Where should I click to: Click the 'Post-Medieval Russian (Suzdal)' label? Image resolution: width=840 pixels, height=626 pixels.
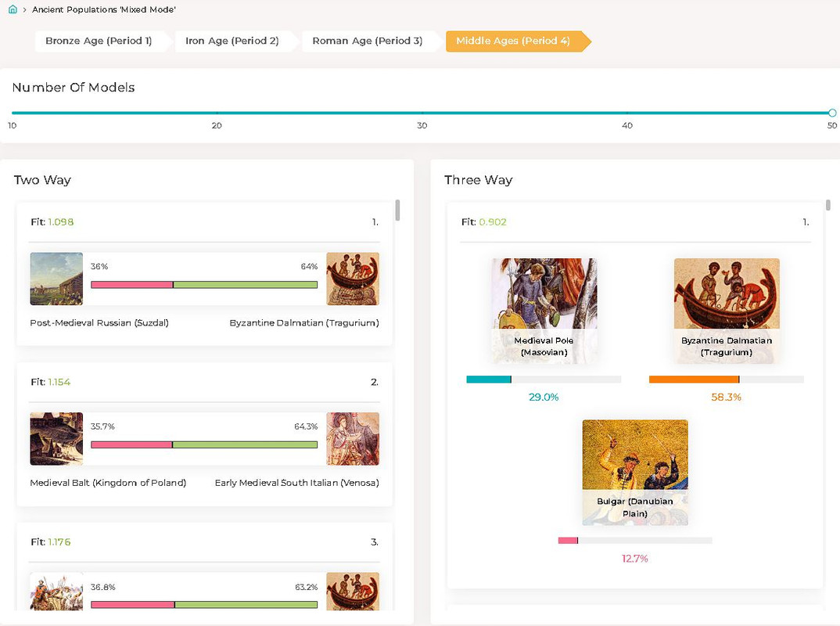[99, 322]
